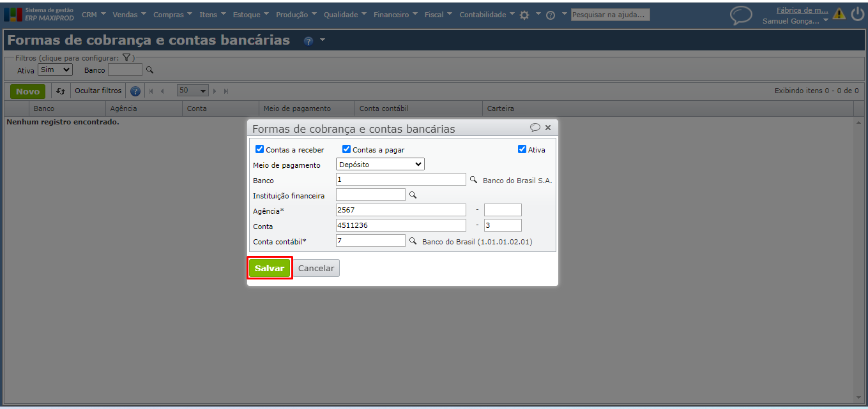This screenshot has width=868, height=409.
Task: Click the empty Agência digit field
Action: 503,210
